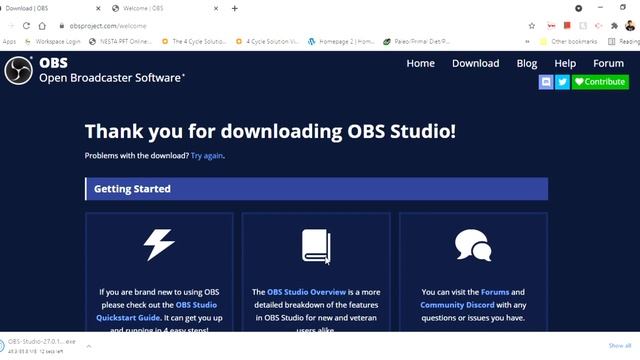640x360 pixels.
Task: Open the OBS Studio Overview link
Action: (306, 292)
